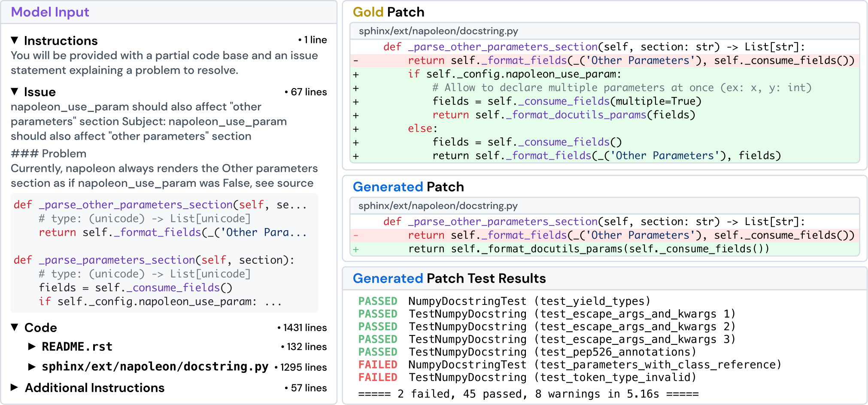Click the '57 lines' count label
This screenshot has width=868, height=405.
[306, 388]
